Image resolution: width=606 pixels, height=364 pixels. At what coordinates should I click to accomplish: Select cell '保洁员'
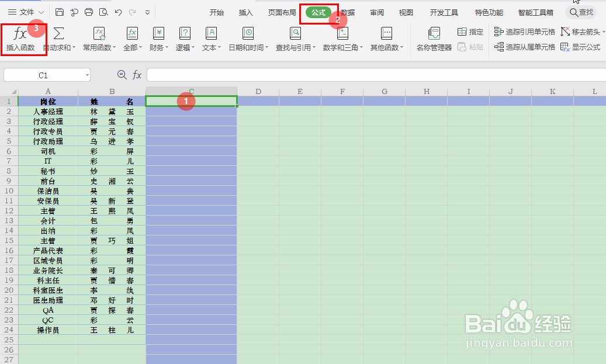[48, 191]
